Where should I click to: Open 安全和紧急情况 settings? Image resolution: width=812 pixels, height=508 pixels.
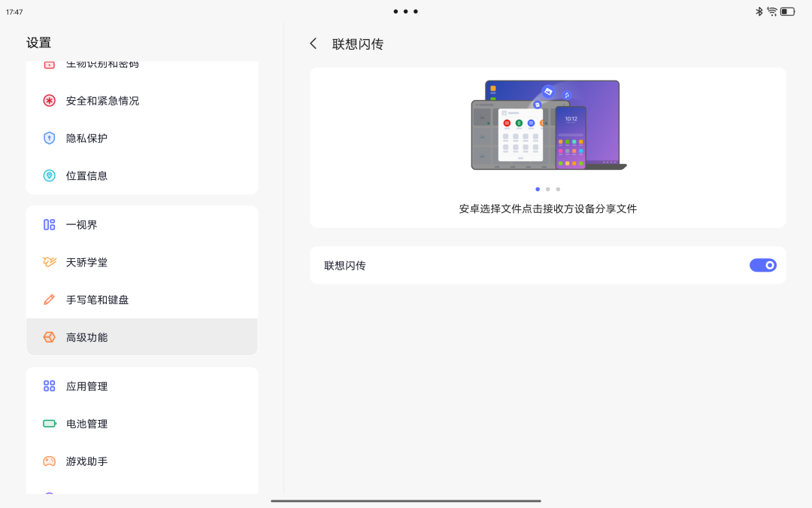142,101
